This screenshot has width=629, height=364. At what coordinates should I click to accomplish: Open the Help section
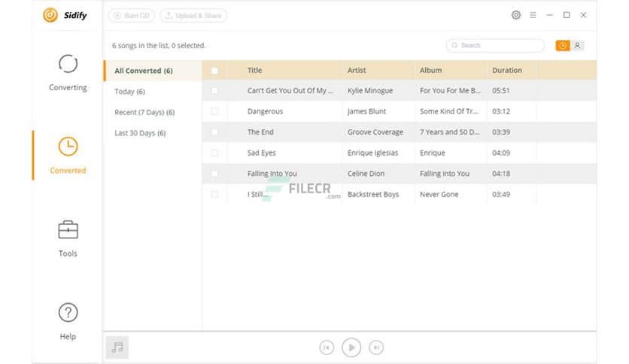[x=68, y=321]
